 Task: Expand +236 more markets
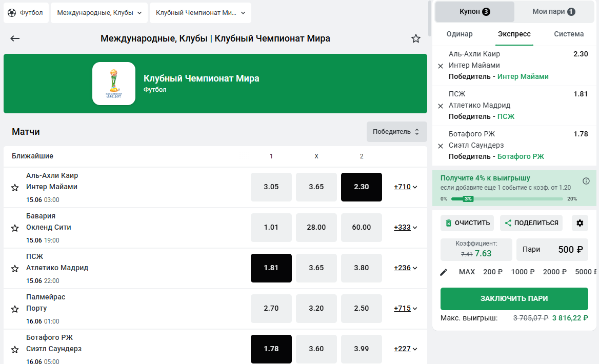(405, 268)
